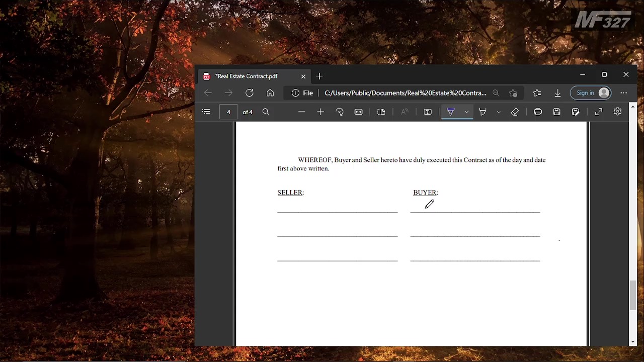644x362 pixels.
Task: Rotate the PDF page
Action: 340,112
